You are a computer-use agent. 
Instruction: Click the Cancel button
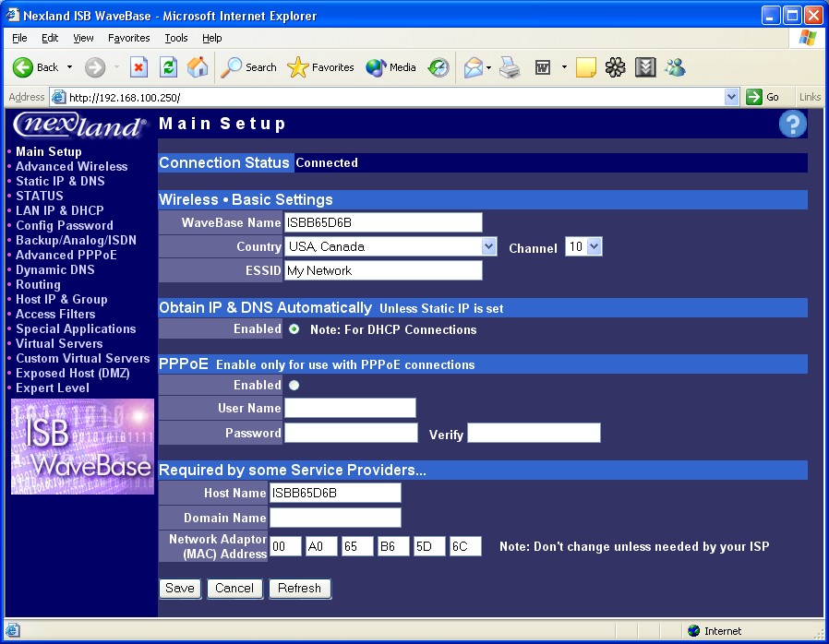point(234,589)
